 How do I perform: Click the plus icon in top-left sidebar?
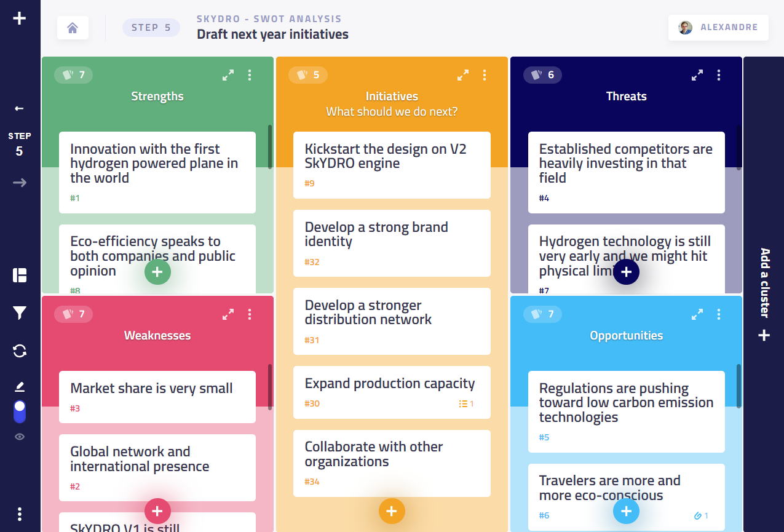pyautogui.click(x=20, y=18)
